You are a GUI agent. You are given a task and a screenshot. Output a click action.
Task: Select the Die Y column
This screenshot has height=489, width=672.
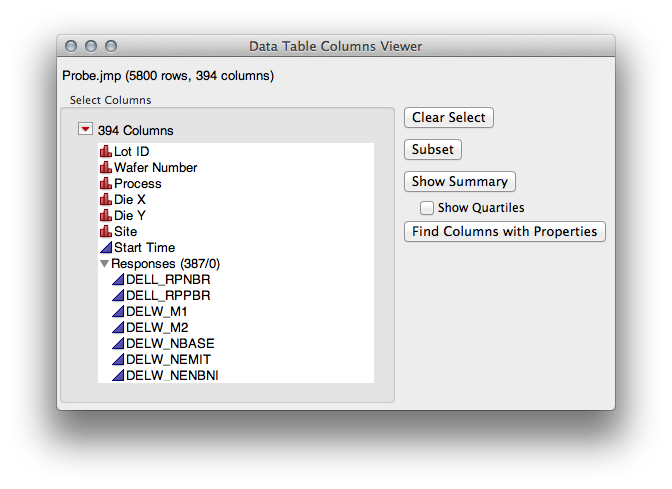point(130,216)
